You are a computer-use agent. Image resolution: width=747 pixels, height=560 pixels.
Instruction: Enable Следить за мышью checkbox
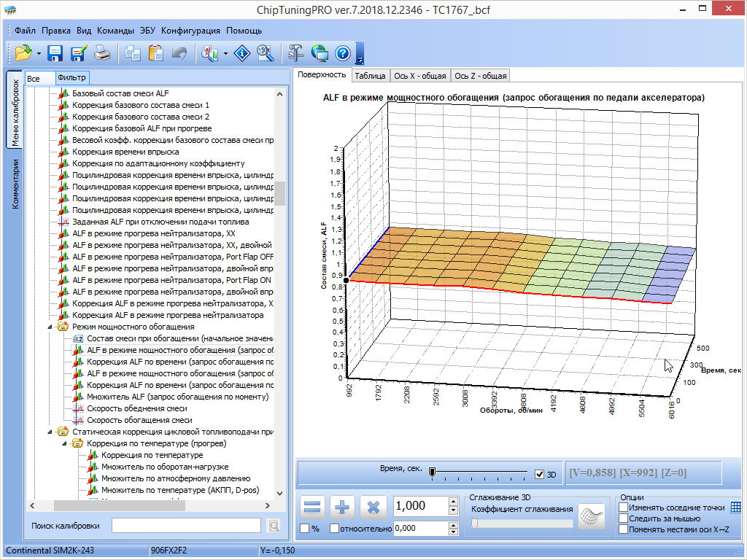[623, 518]
